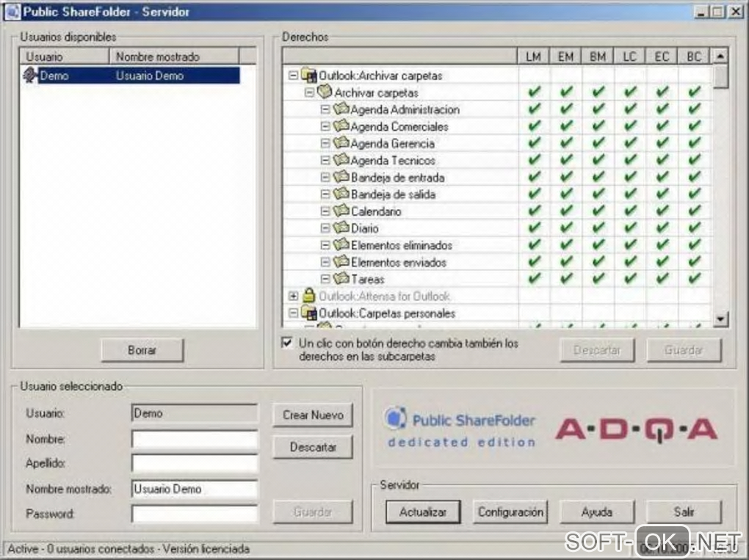This screenshot has height=560, width=749.
Task: Click the Nombre mostrado column header
Action: click(x=174, y=57)
